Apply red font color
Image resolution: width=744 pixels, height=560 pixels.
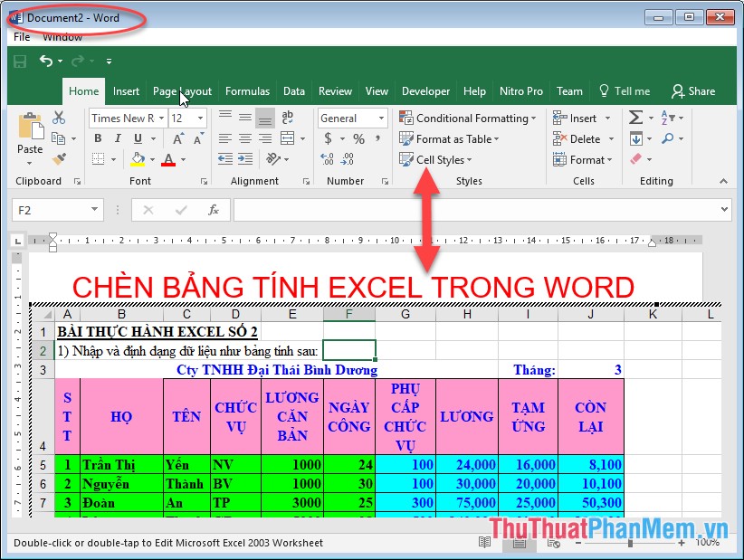click(168, 159)
